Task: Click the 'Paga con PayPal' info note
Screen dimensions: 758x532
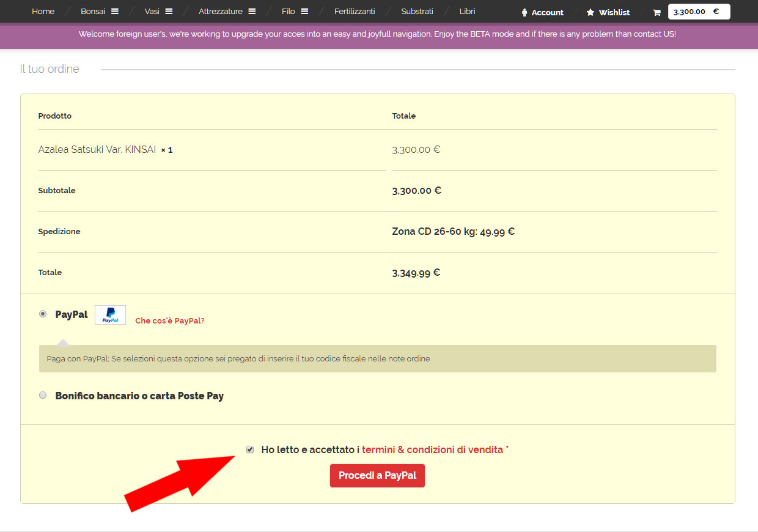Action: pos(377,359)
